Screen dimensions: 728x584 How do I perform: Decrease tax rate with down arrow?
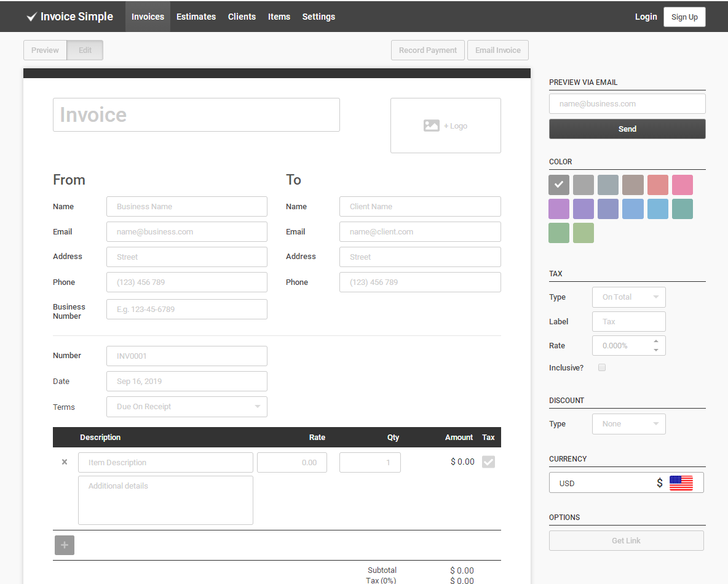656,350
